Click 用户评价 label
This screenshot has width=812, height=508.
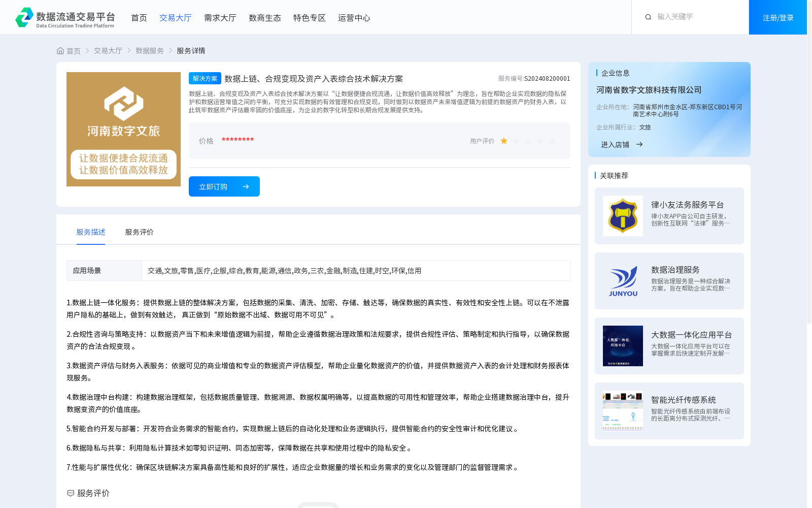tap(482, 141)
